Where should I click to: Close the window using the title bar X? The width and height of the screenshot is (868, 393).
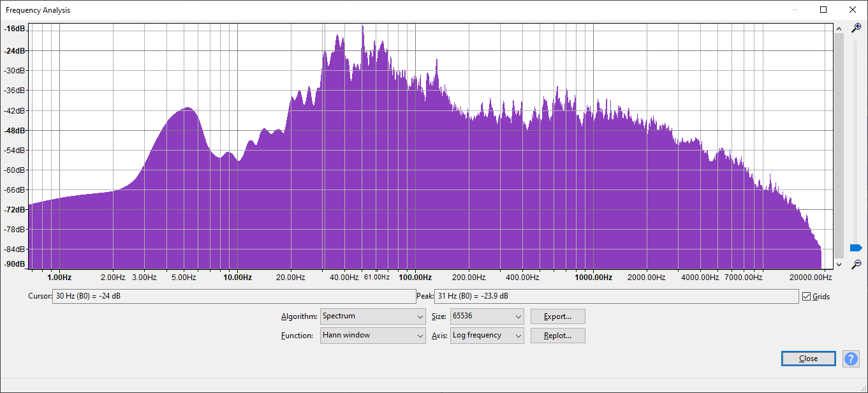(x=853, y=10)
